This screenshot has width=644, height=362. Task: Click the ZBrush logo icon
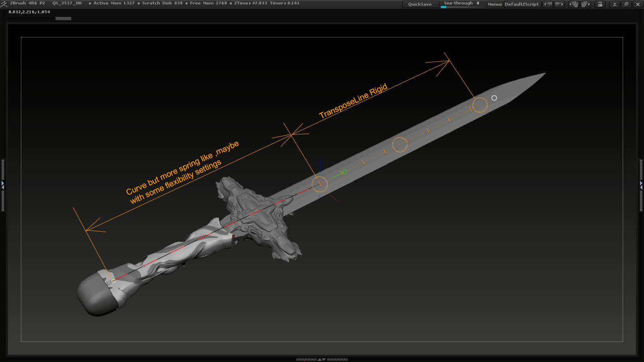[4, 4]
